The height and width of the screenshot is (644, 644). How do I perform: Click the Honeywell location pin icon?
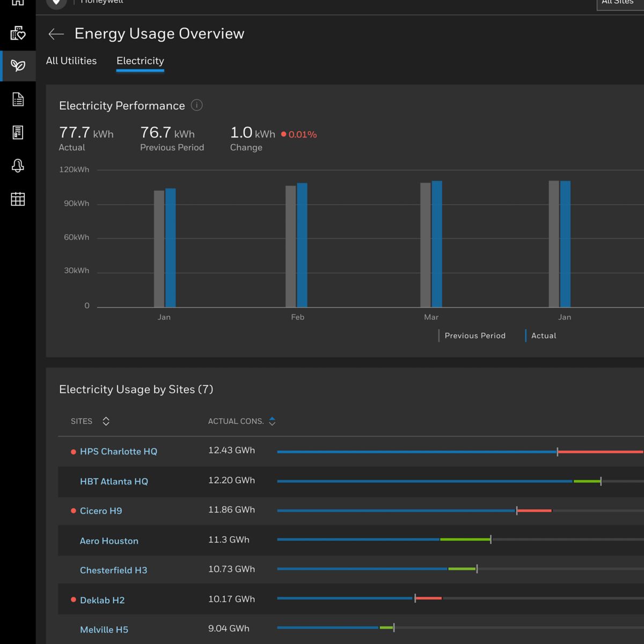point(56,3)
